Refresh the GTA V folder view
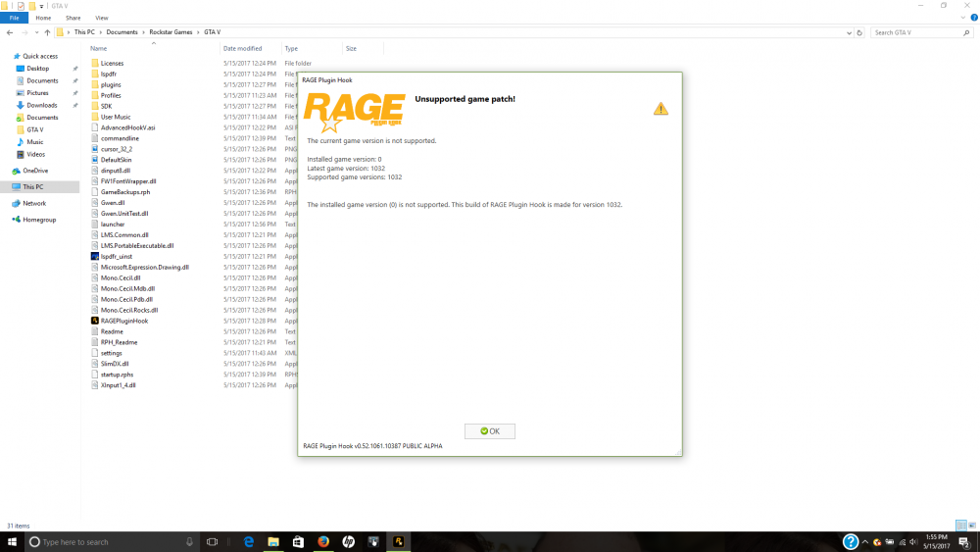 (x=859, y=32)
